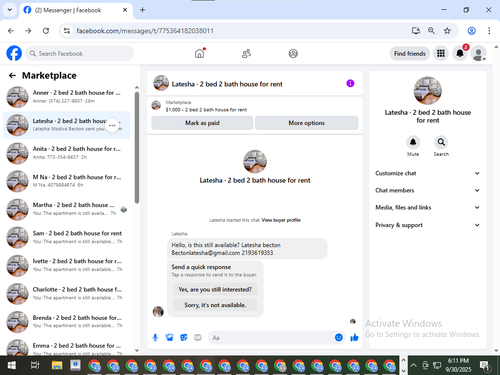Open Chrome three-dot menu
The image size is (500, 375).
click(489, 31)
